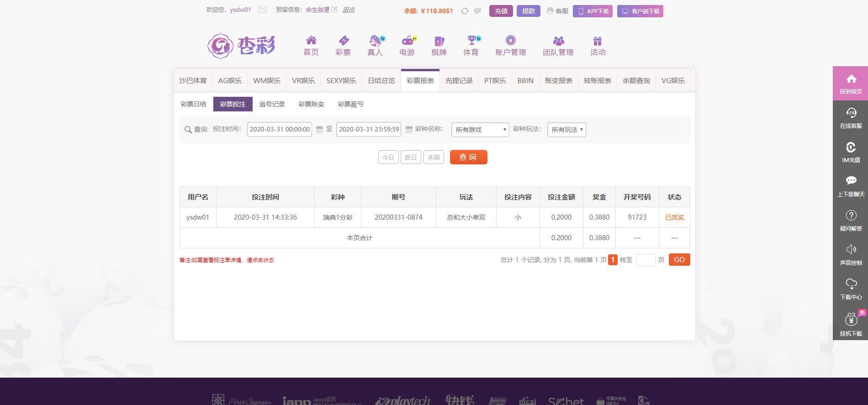
Task: Switch to AG娱乐 tab
Action: coord(230,80)
